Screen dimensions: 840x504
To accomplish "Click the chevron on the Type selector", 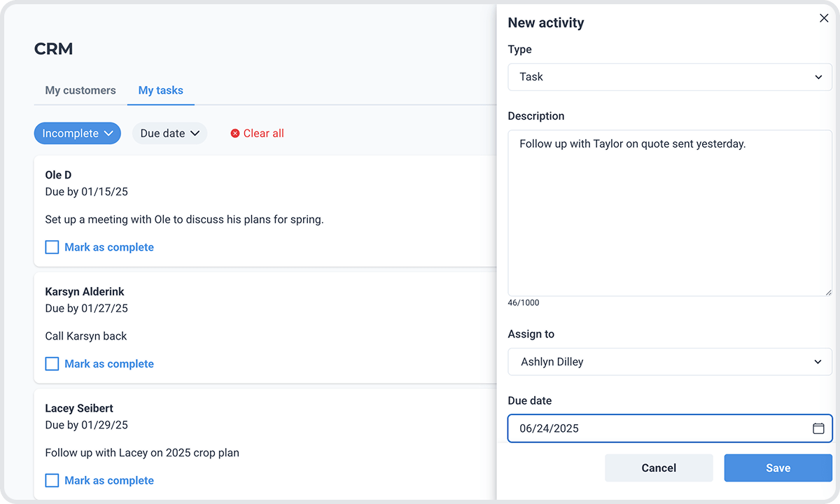I will [818, 77].
